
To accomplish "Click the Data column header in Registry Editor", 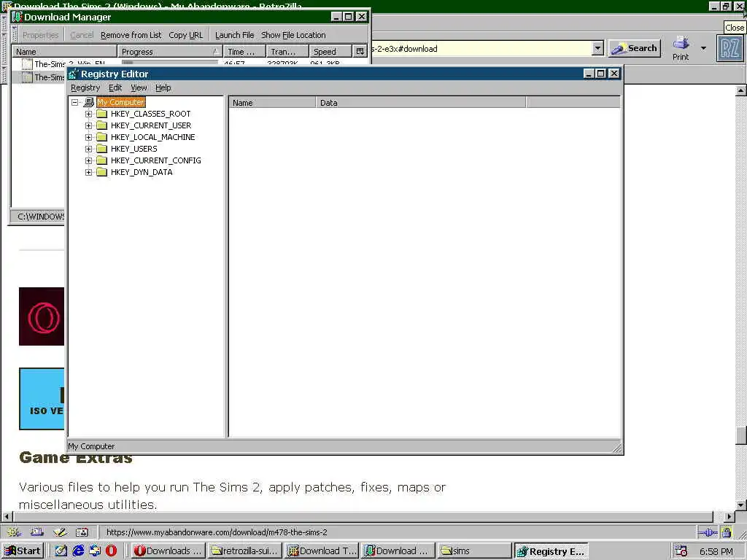I will pyautogui.click(x=421, y=103).
